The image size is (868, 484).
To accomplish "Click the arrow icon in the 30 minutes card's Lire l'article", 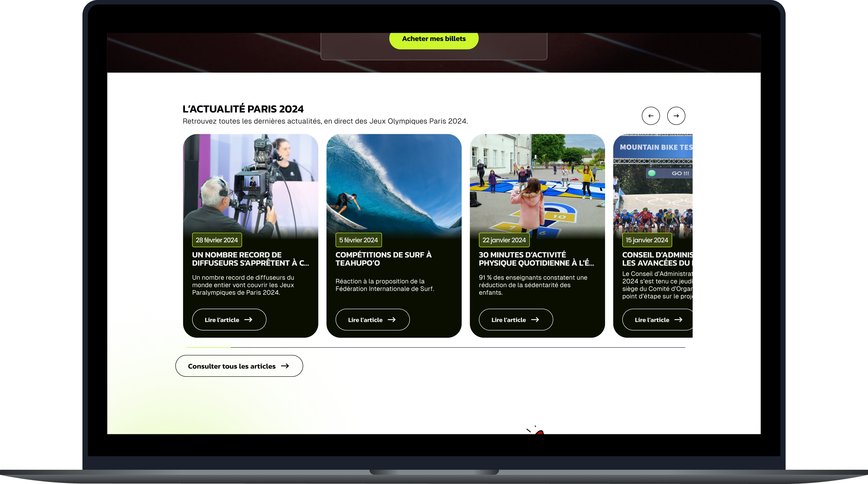I will pos(535,319).
